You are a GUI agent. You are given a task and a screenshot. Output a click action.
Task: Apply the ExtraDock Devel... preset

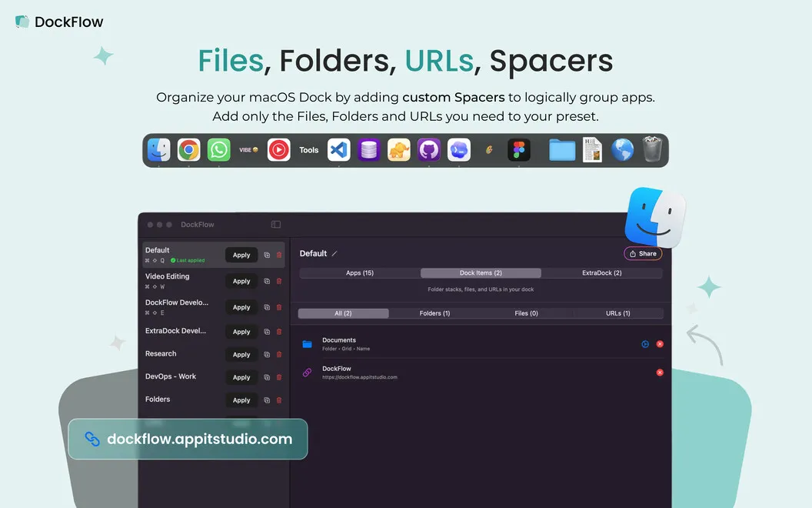[241, 332]
